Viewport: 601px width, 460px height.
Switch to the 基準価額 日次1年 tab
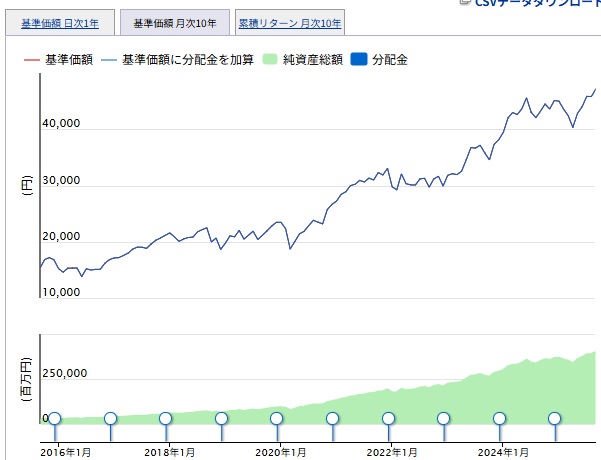(x=60, y=23)
